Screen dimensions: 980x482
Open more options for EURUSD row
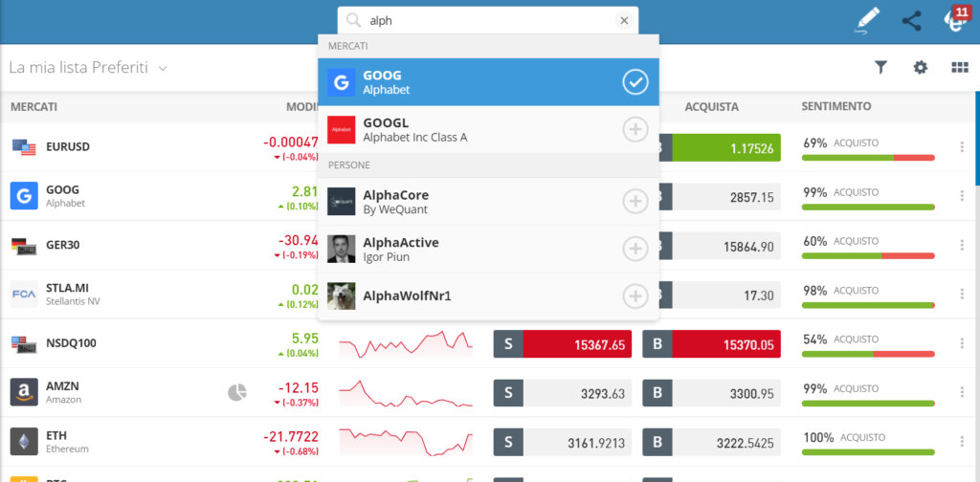[962, 147]
